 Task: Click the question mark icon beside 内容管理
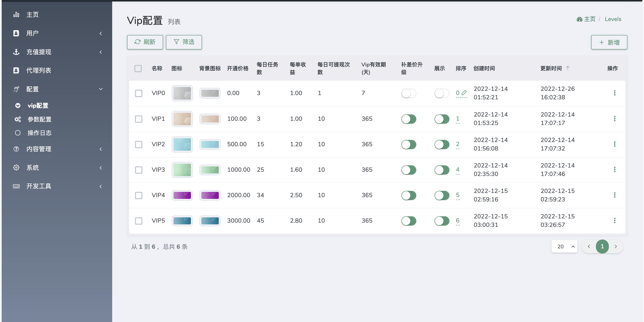pos(16,149)
